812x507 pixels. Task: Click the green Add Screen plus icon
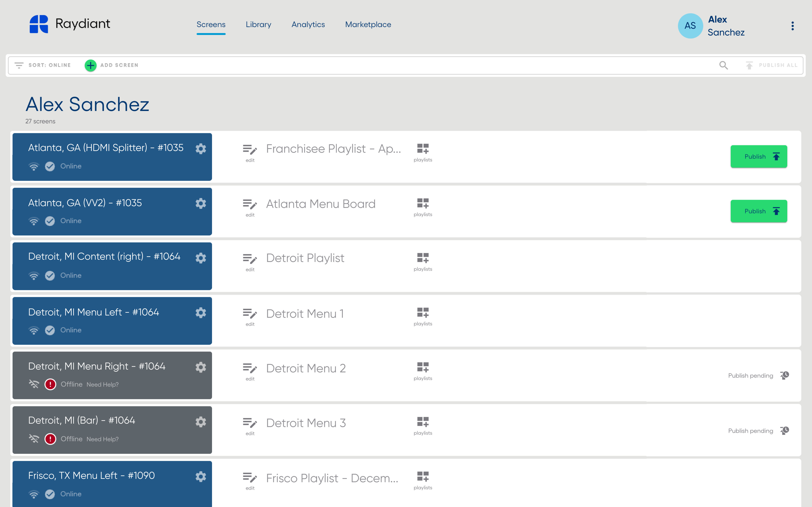(x=90, y=65)
